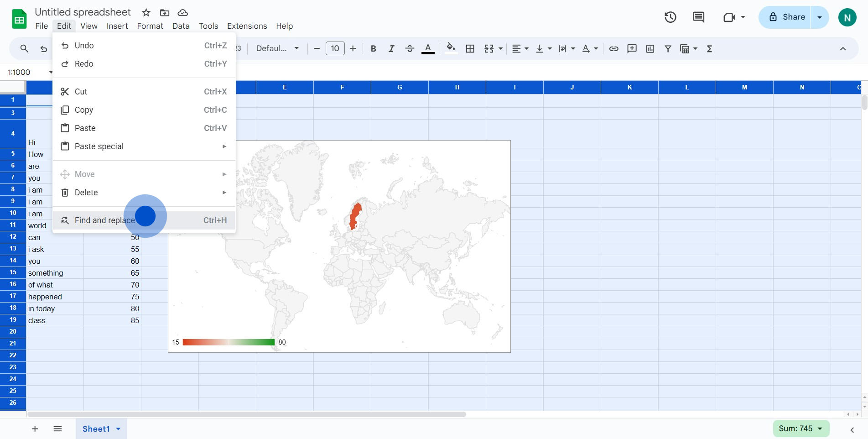Open the fill color picker

pyautogui.click(x=451, y=48)
